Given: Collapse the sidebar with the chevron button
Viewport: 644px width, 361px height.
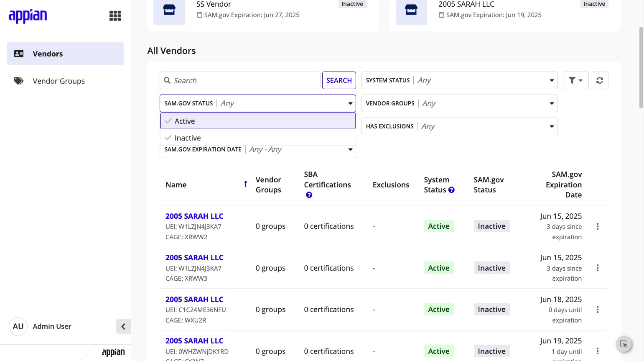Looking at the screenshot, I should (123, 327).
